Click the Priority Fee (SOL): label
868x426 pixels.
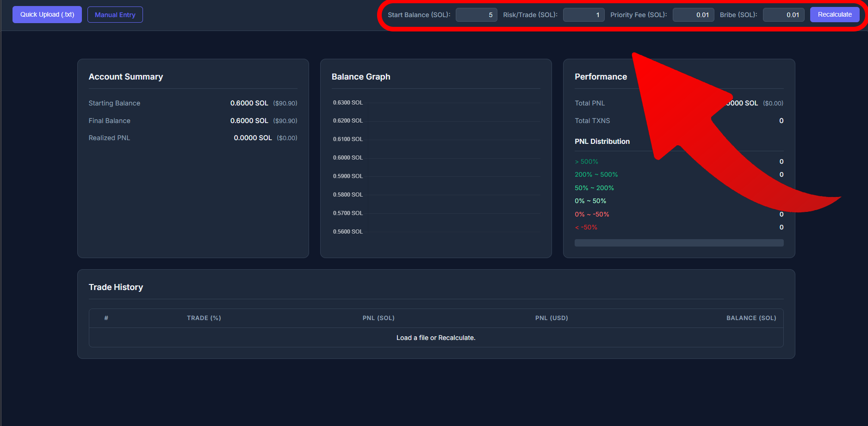click(x=639, y=15)
